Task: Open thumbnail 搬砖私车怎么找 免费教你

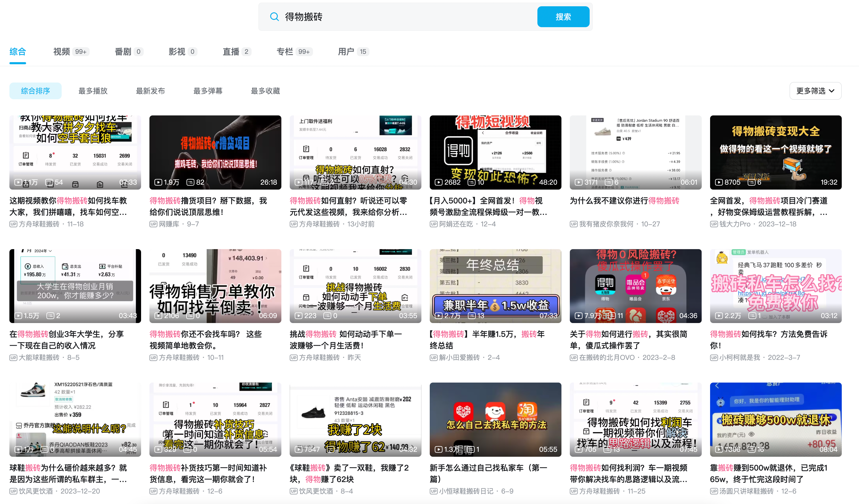Action: 775,286
